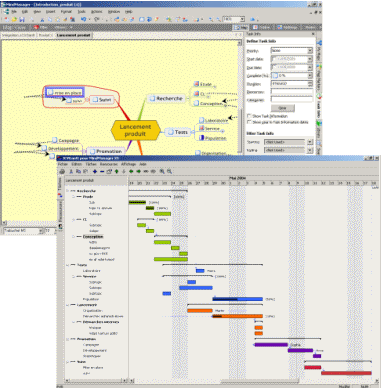383x389 pixels.
Task: Open the Format menu in MindManager
Action: pyautogui.click(x=66, y=11)
